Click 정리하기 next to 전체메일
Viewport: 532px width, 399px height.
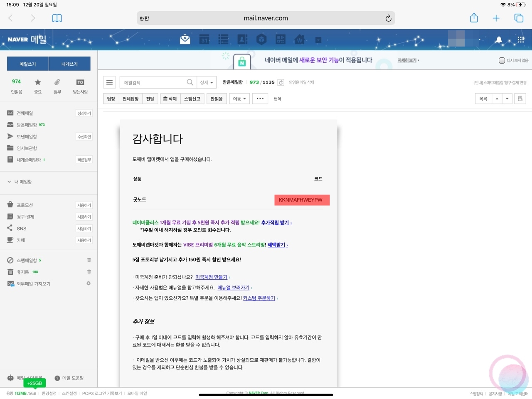(84, 113)
